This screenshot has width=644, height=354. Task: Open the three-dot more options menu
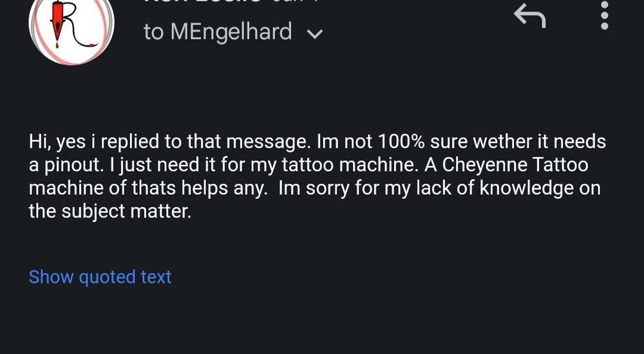(x=604, y=15)
